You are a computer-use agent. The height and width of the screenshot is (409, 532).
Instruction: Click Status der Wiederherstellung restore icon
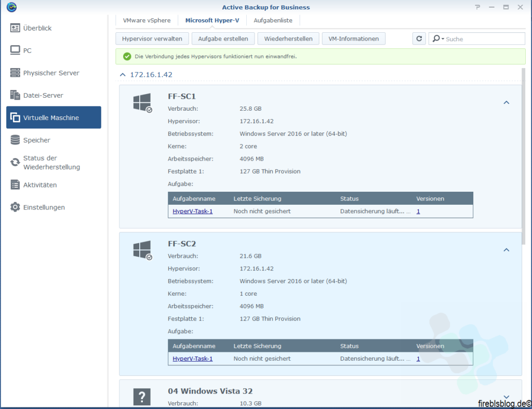[15, 162]
